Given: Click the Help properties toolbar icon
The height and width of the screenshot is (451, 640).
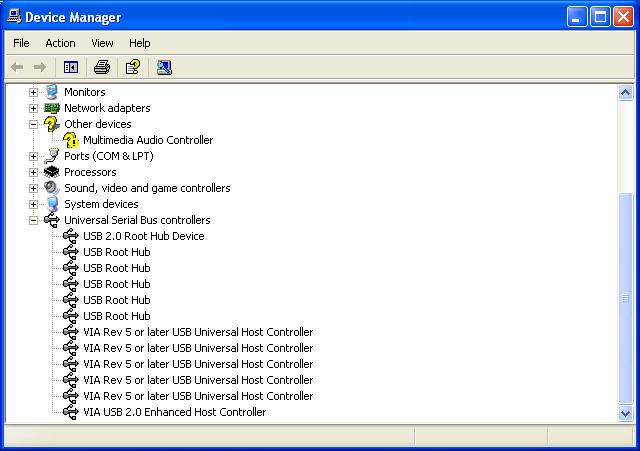Looking at the screenshot, I should 132,67.
